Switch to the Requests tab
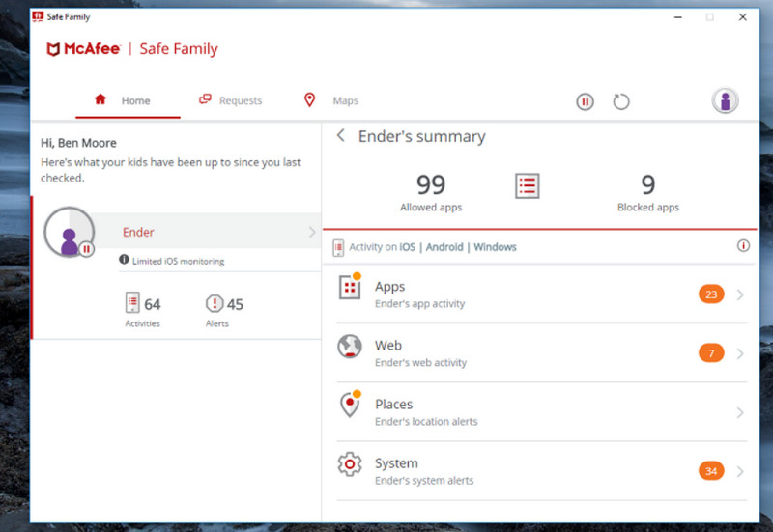The image size is (773, 532). point(230,100)
